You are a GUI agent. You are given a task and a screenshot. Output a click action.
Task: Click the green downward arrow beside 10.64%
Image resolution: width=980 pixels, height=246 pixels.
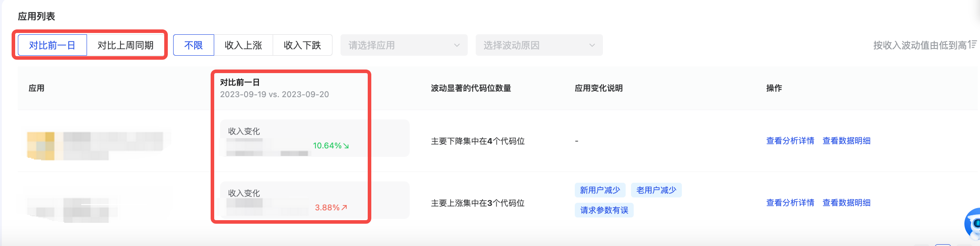click(346, 146)
